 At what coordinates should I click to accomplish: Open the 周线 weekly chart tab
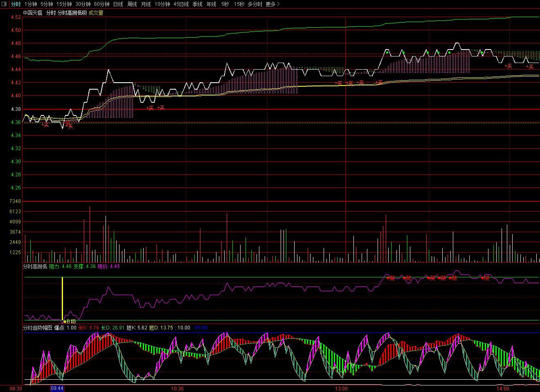click(x=132, y=4)
